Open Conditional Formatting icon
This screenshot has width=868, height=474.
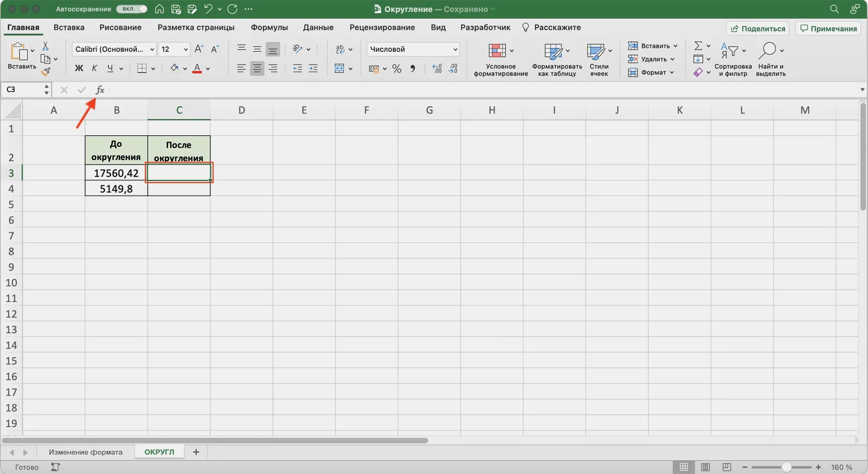pos(497,51)
